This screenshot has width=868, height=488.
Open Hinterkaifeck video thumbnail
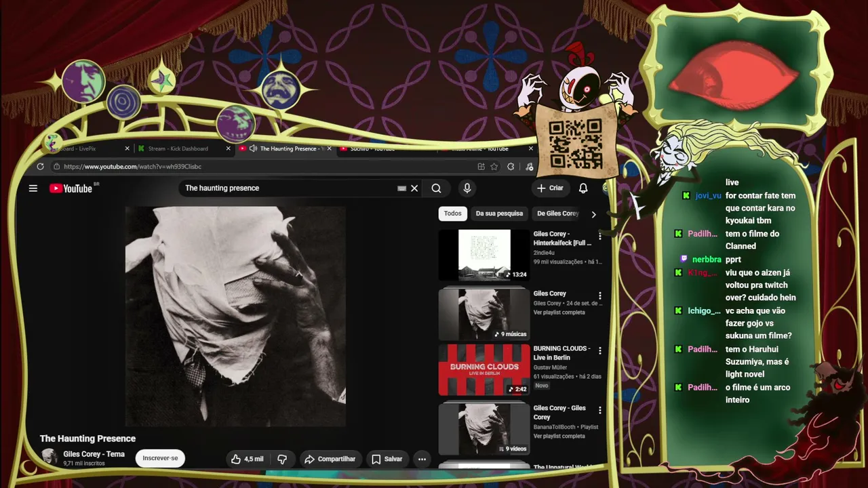[484, 255]
